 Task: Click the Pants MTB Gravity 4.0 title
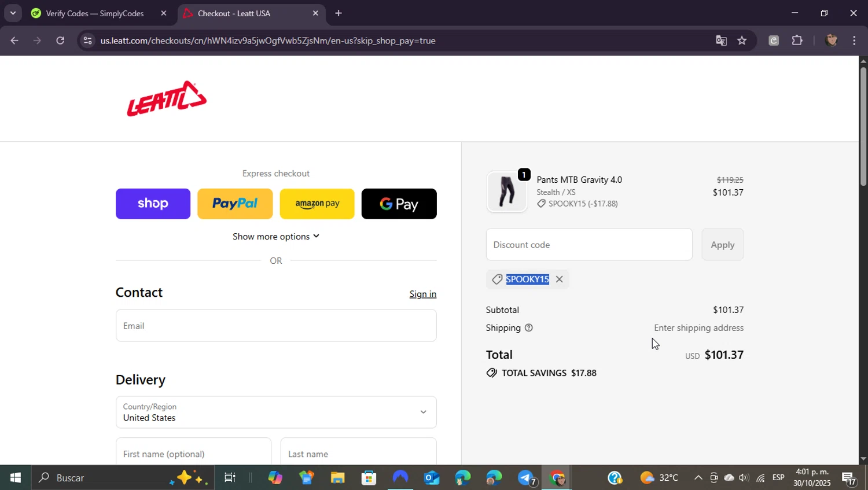coord(579,180)
